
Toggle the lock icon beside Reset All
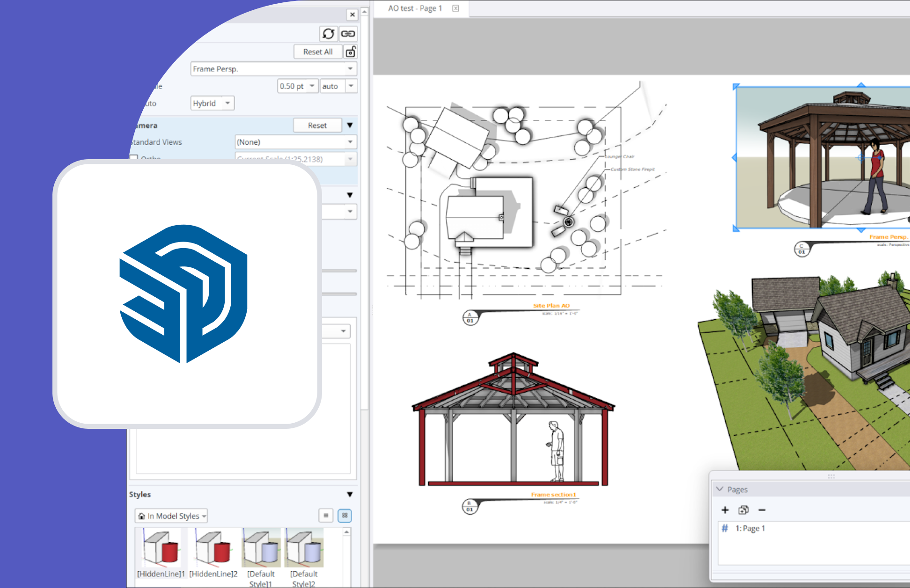[351, 51]
